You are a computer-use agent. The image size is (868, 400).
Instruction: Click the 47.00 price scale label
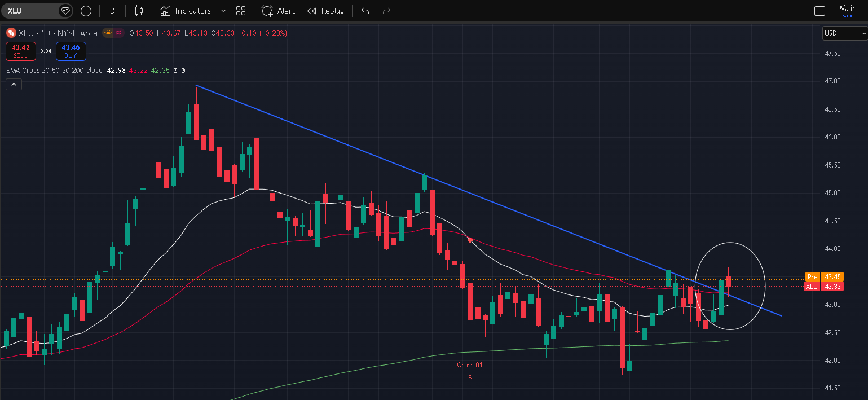click(x=832, y=81)
